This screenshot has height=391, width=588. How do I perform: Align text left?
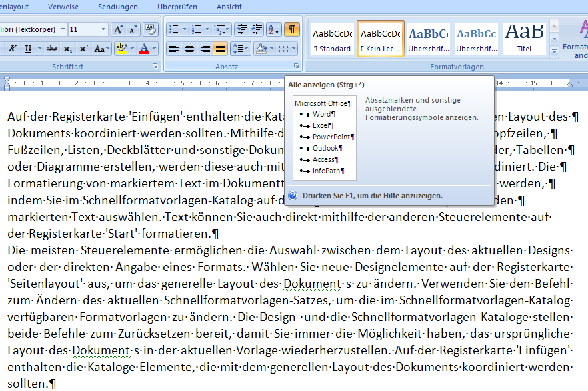tap(173, 49)
